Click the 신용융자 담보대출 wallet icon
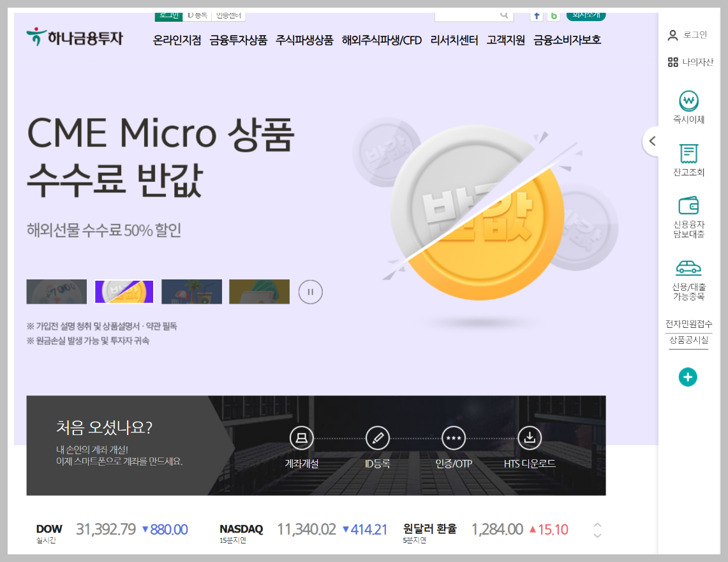This screenshot has height=562, width=728. point(689,205)
